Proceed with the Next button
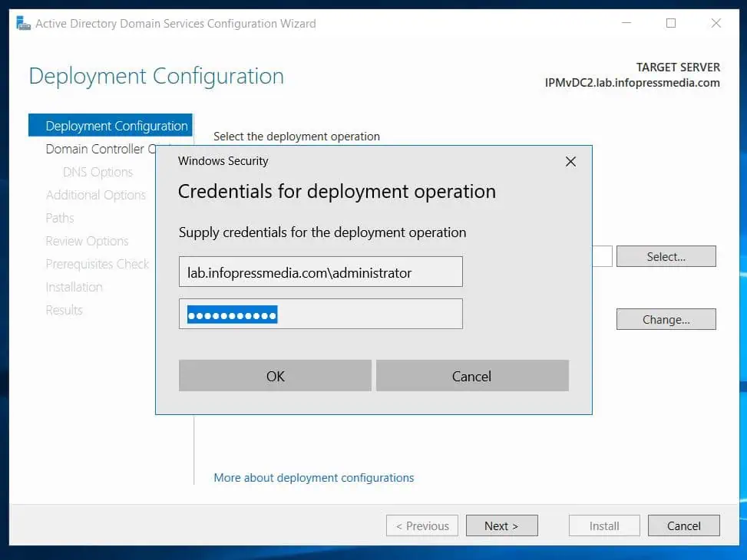This screenshot has width=747, height=560. tap(501, 525)
